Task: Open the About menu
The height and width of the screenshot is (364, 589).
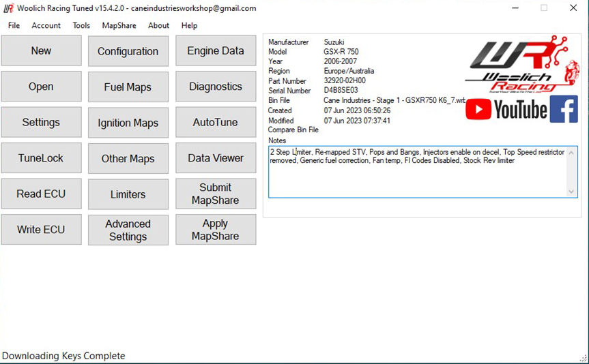Action: pos(158,25)
